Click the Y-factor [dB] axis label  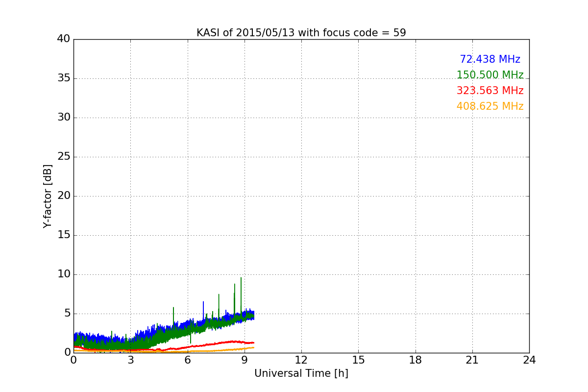[48, 196]
